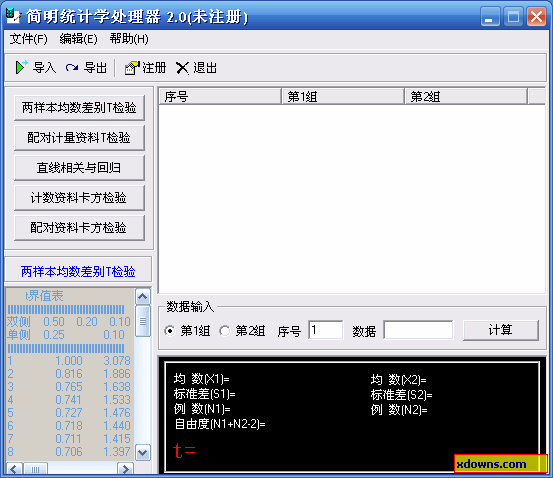This screenshot has height=478, width=553.
Task: Choose 配对计量资料T检验 button
Action: [x=79, y=138]
